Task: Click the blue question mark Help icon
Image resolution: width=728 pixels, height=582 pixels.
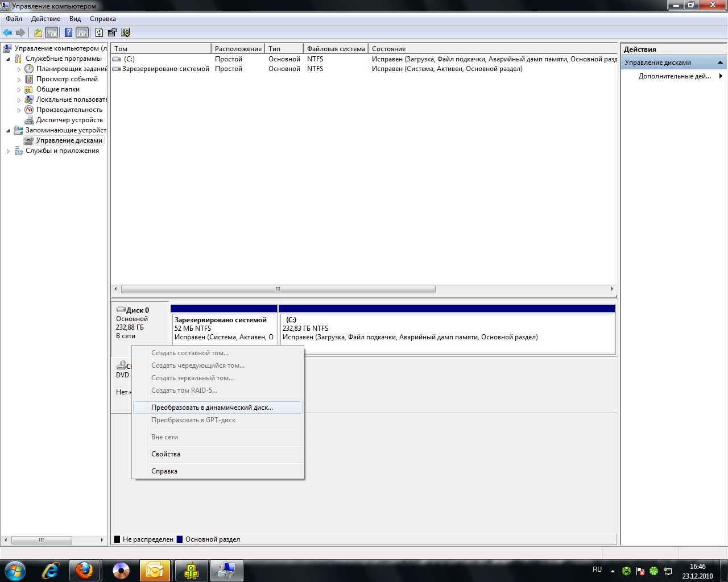Action: pyautogui.click(x=68, y=33)
